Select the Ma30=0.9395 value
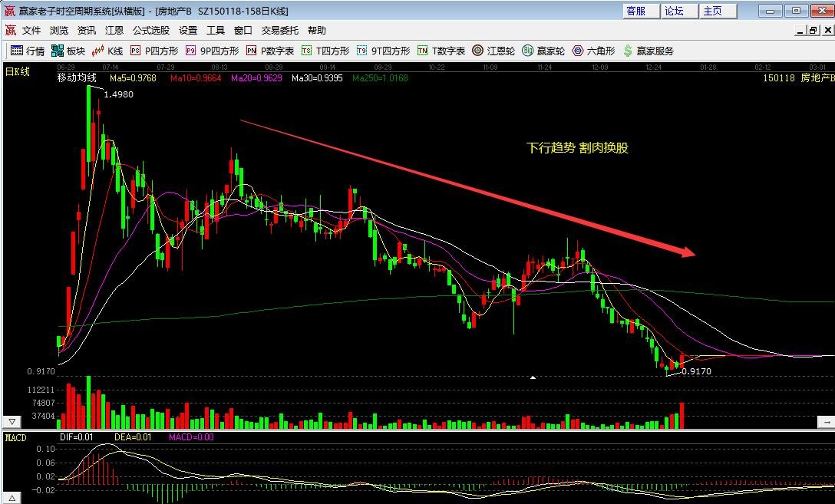 click(x=318, y=78)
